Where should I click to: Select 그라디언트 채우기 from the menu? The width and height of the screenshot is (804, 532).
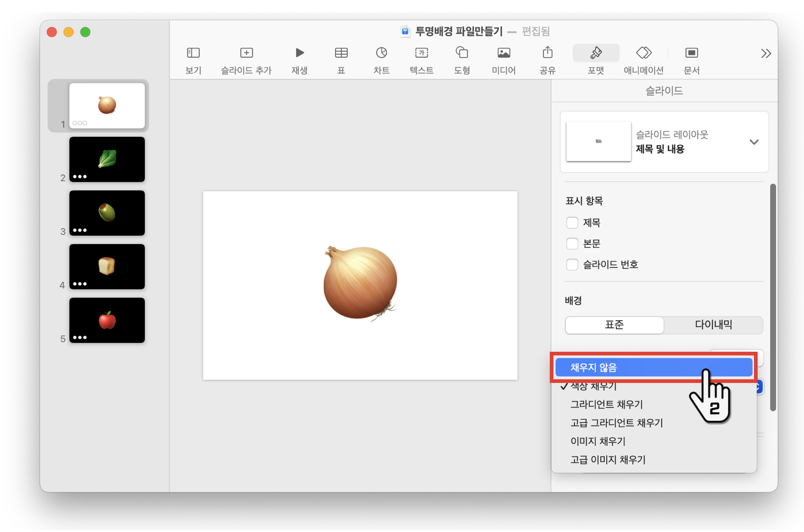coord(607,404)
